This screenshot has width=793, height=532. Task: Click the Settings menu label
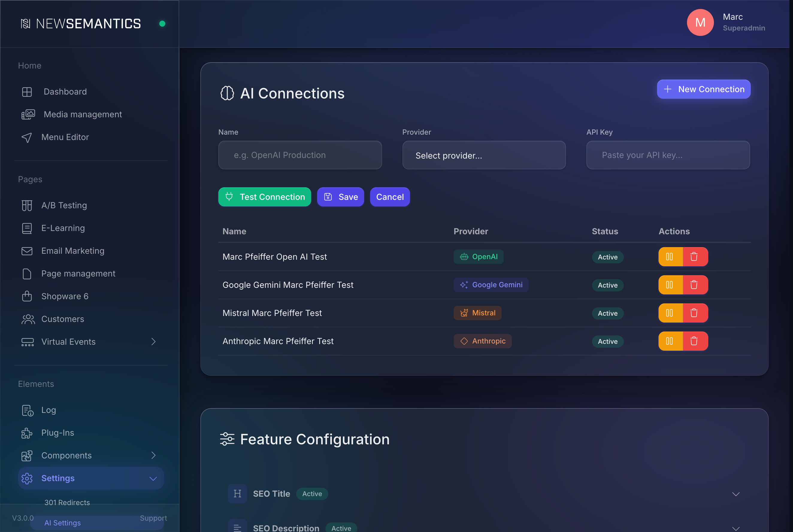click(58, 478)
